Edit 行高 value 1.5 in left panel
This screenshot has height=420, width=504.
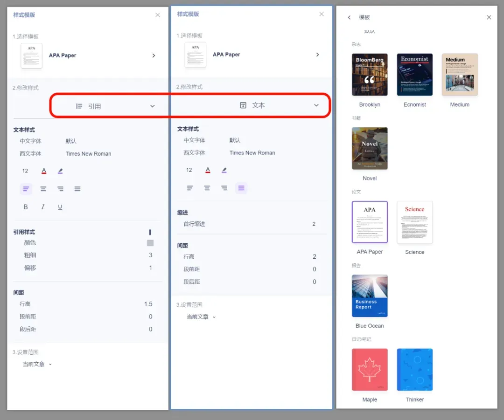148,304
